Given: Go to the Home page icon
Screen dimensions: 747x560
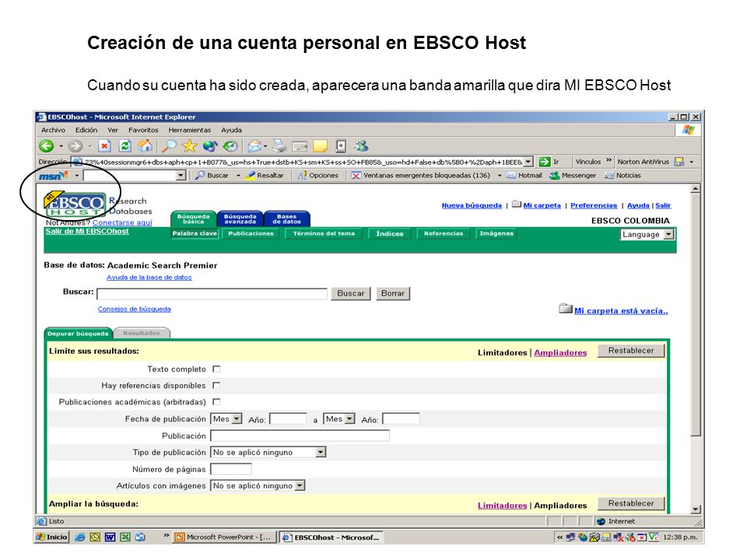Looking at the screenshot, I should (146, 146).
